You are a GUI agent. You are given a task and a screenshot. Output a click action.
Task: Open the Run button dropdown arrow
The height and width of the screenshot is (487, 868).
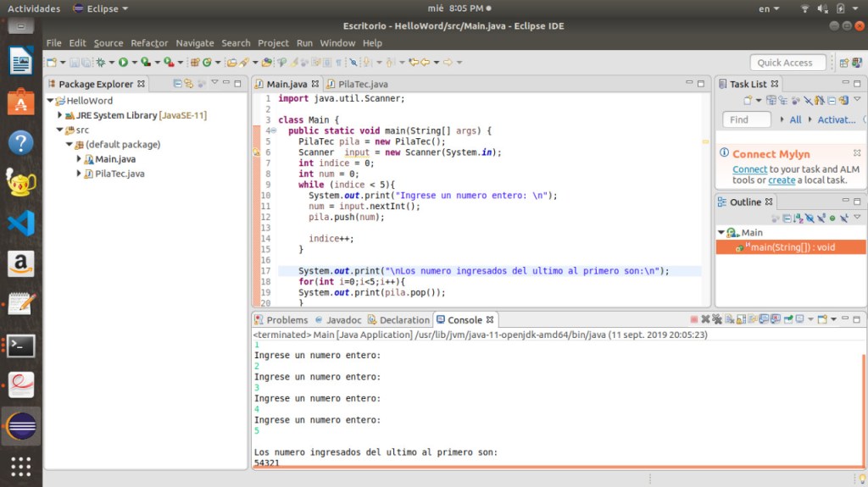(134, 63)
